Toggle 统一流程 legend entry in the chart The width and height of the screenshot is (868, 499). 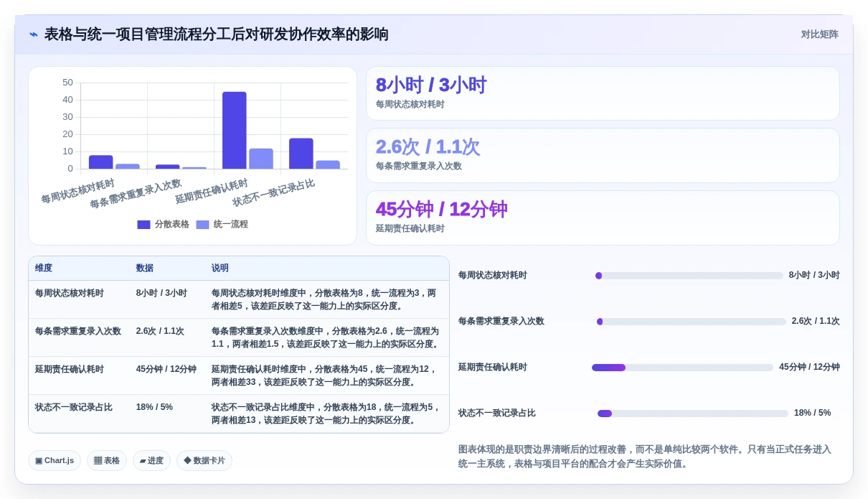[x=222, y=224]
